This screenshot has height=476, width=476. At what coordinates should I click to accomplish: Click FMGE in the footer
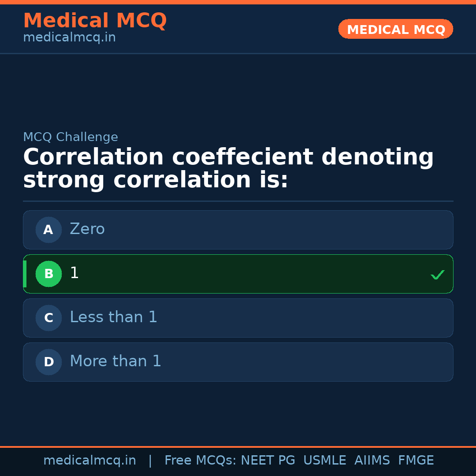click(x=416, y=461)
